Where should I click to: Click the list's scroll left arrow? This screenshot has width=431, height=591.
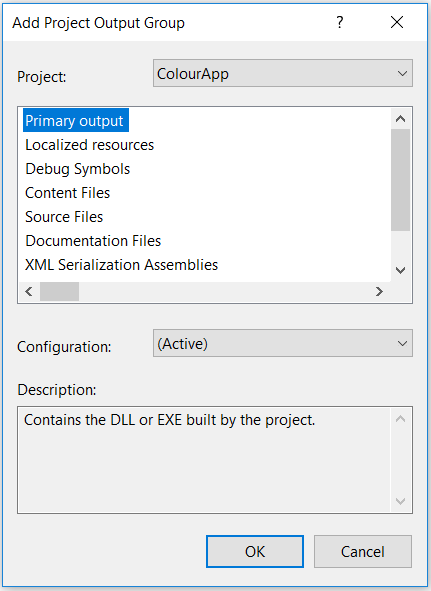pos(29,291)
